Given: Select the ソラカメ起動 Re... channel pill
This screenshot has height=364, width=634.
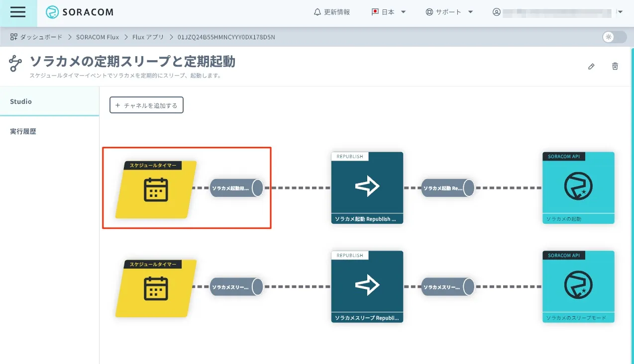Looking at the screenshot, I should point(448,188).
